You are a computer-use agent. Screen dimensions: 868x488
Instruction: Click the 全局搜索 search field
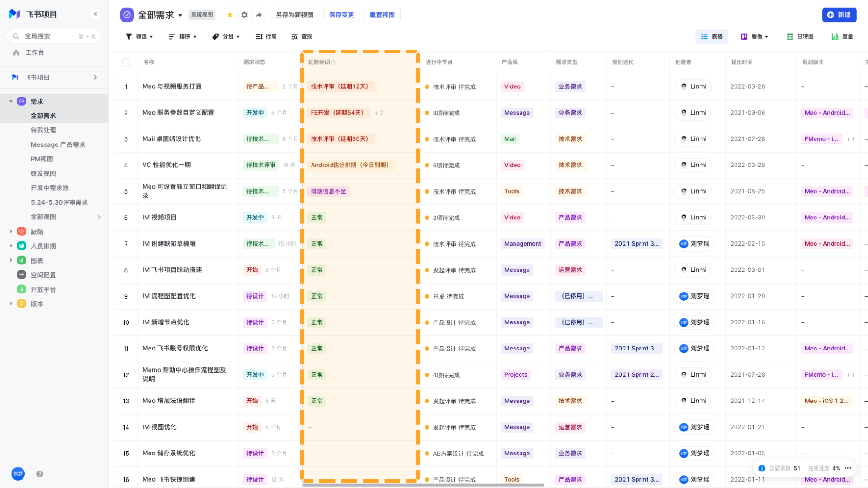tap(54, 36)
